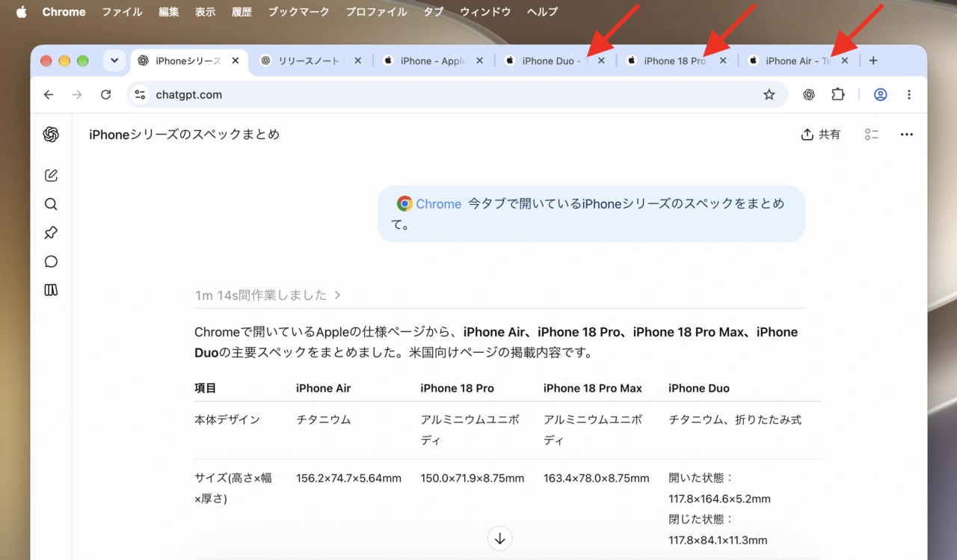Screen dimensions: 957x560
Task: Open the ブックマーク menu
Action: (298, 12)
